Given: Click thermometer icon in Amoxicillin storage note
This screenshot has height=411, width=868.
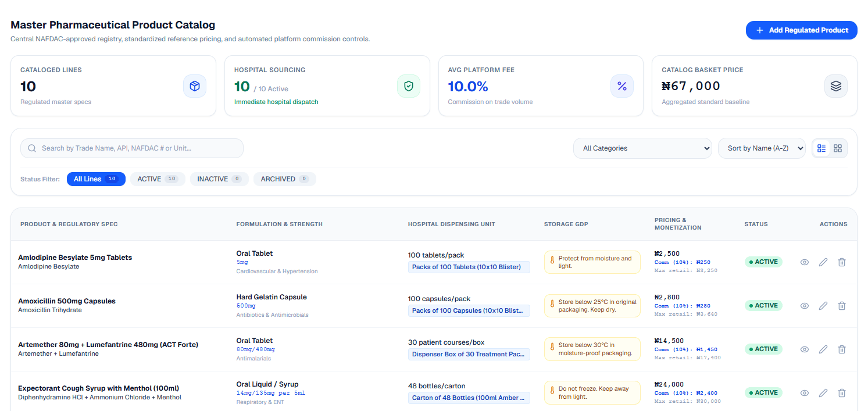Looking at the screenshot, I should 552,303.
